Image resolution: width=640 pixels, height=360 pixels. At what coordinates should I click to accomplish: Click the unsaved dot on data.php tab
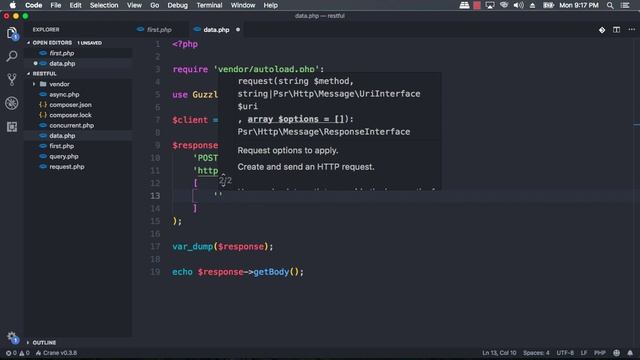pos(238,30)
